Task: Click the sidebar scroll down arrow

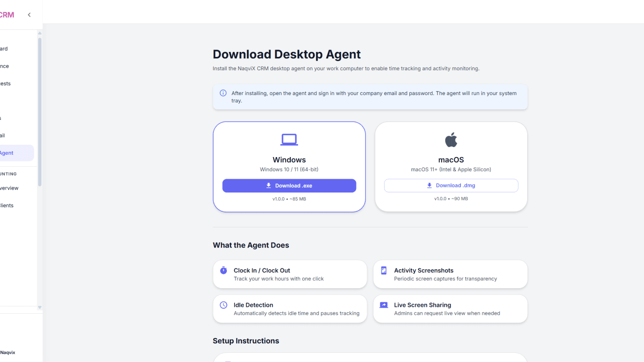Action: point(40,307)
